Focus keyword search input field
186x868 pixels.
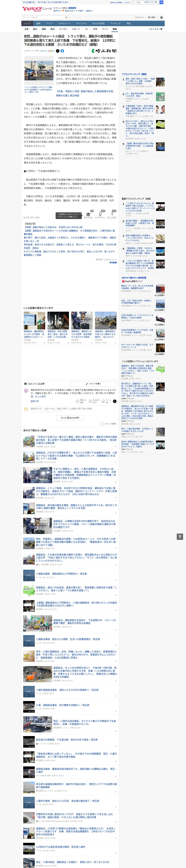(44, 17)
